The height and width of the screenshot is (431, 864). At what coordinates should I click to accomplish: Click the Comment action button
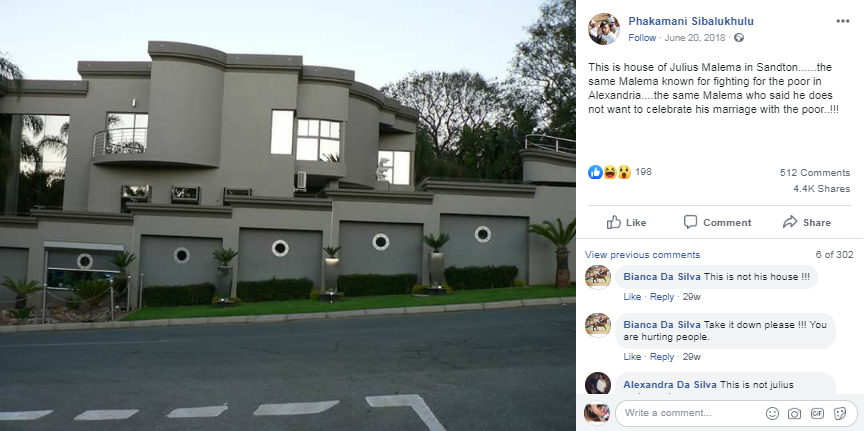717,223
